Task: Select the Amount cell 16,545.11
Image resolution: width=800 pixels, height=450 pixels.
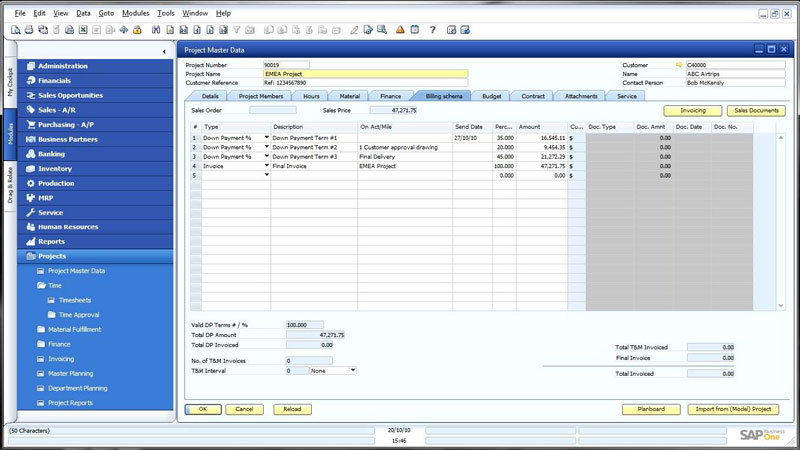Action: 542,138
